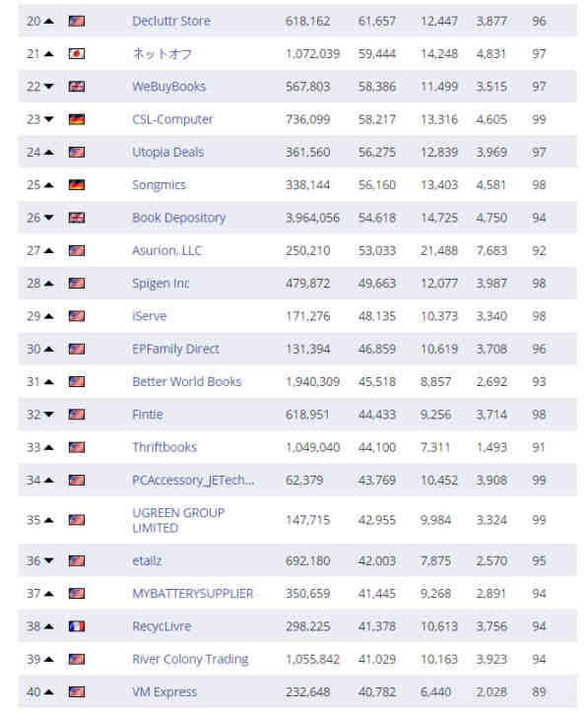Click the up arrow beside rank 40
Screen dimensions: 588x716
click(49, 691)
